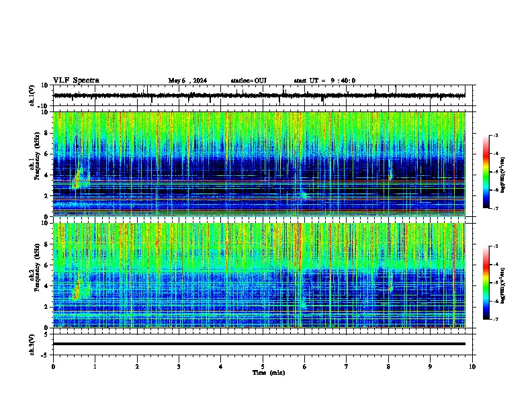This screenshot has height=411, width=532.
Task: Click the time axis tick label "6"
Action: 304,367
